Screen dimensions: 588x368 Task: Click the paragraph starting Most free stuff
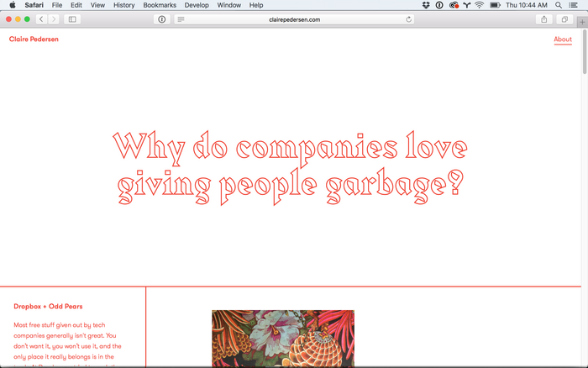click(67, 344)
